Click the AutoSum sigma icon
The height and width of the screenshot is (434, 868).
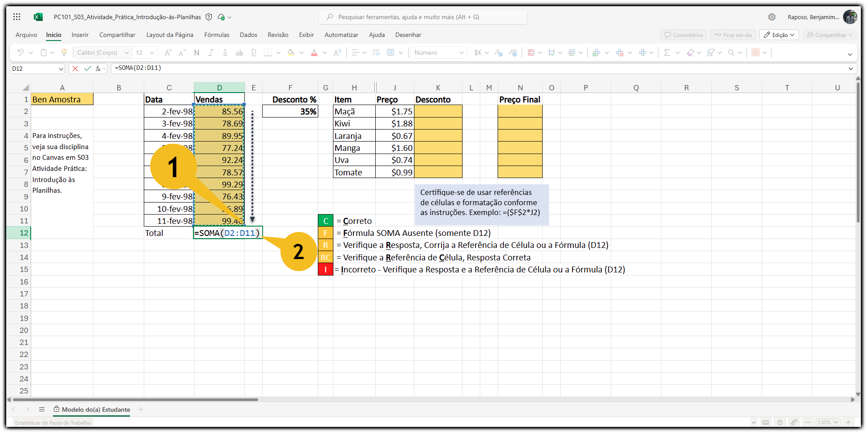click(x=667, y=53)
